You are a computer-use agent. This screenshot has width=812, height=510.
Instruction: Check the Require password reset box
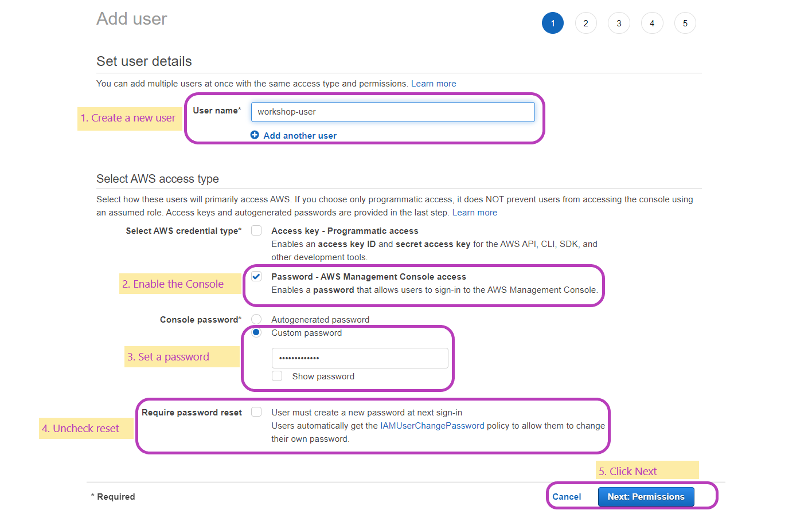[x=256, y=411]
